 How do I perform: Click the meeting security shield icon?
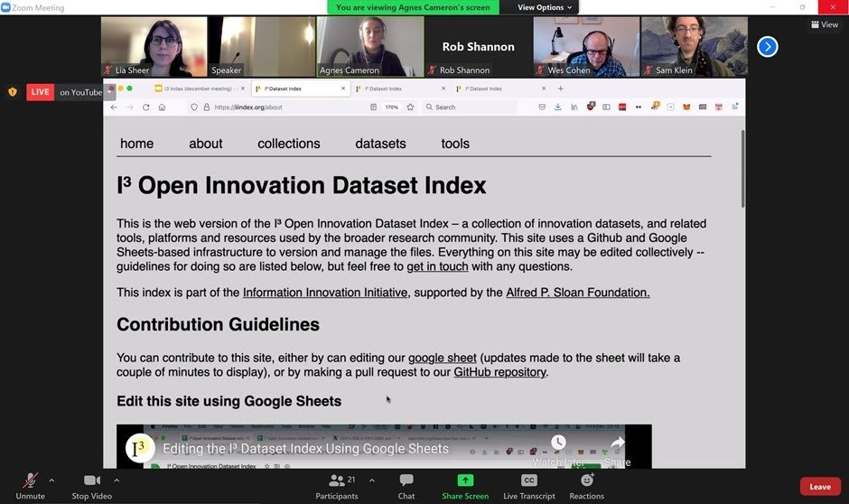pos(13,91)
